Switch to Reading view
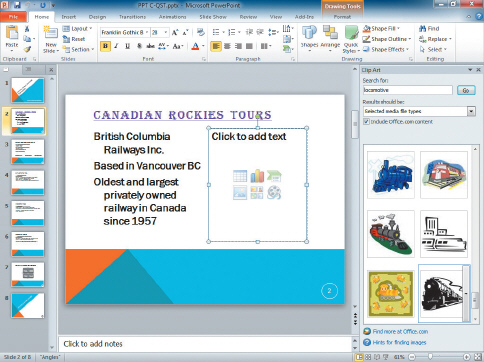Screen dimensions: 484x362 [x=377, y=357]
